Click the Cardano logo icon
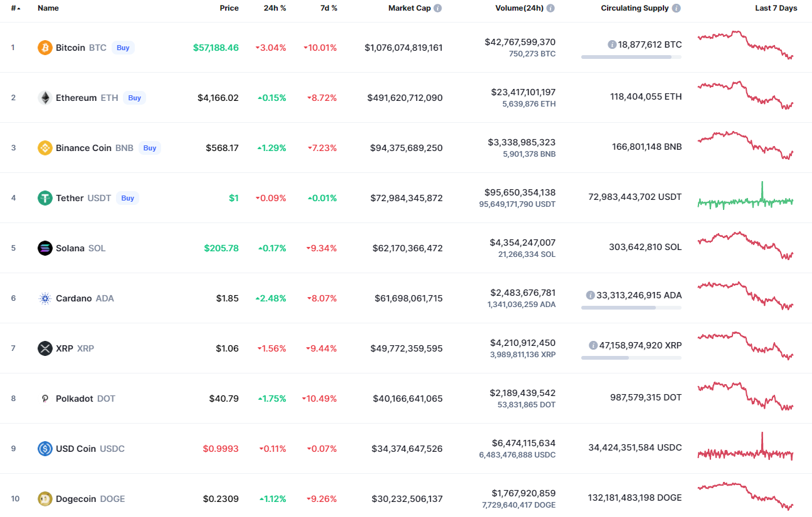Screen dimensions: 812x517 point(45,298)
